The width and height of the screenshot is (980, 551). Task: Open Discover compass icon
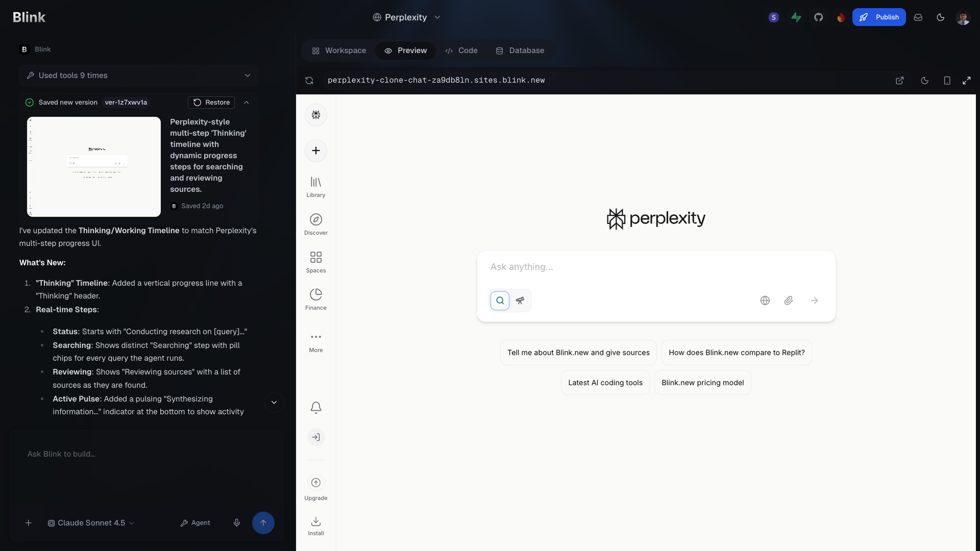tap(316, 224)
